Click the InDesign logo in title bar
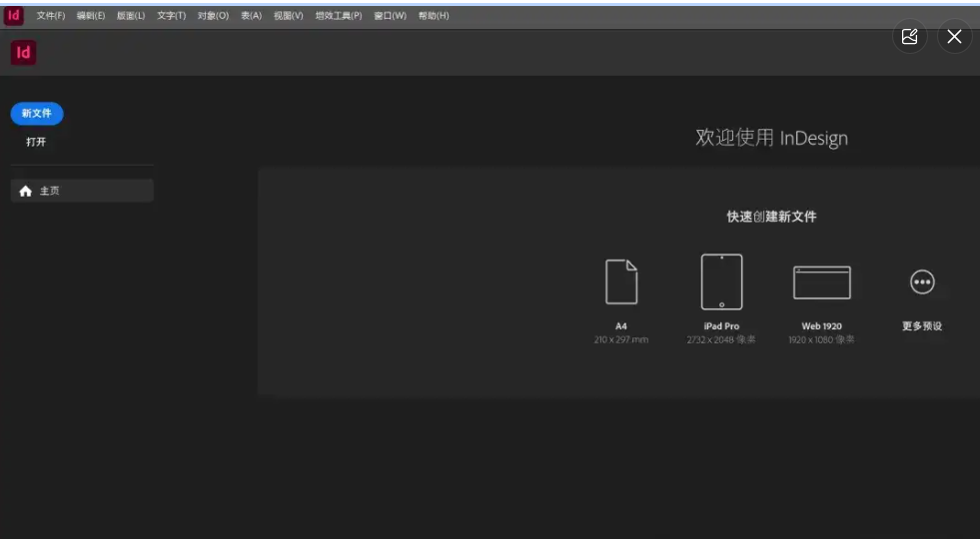Screen dimensions: 980x539 tap(14, 15)
